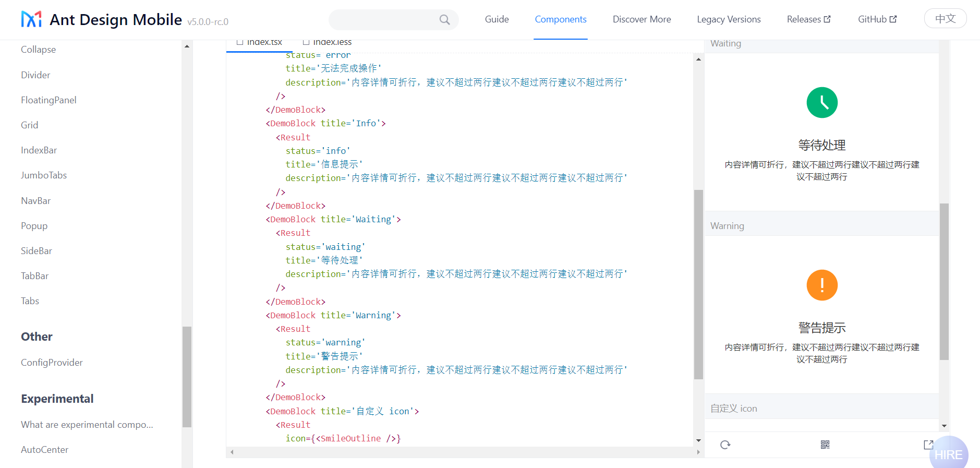980x468 pixels.
Task: Click the file icon before index.less
Action: tap(306, 42)
